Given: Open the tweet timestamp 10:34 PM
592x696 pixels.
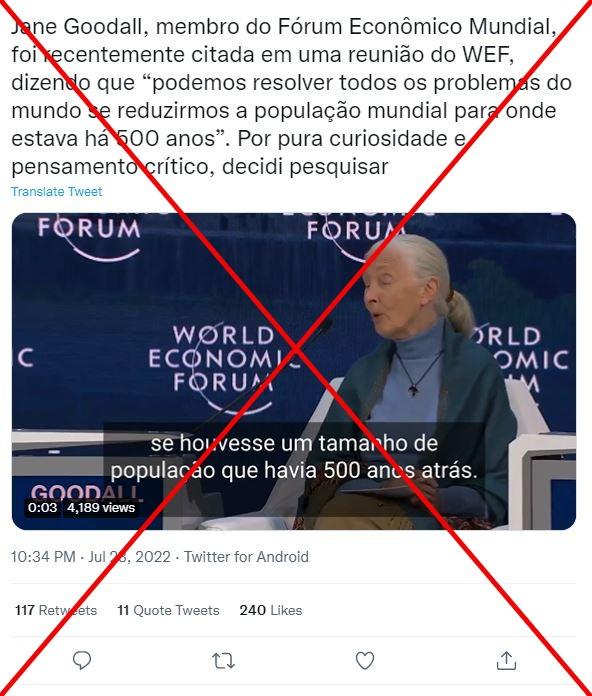Looking at the screenshot, I should coord(43,557).
